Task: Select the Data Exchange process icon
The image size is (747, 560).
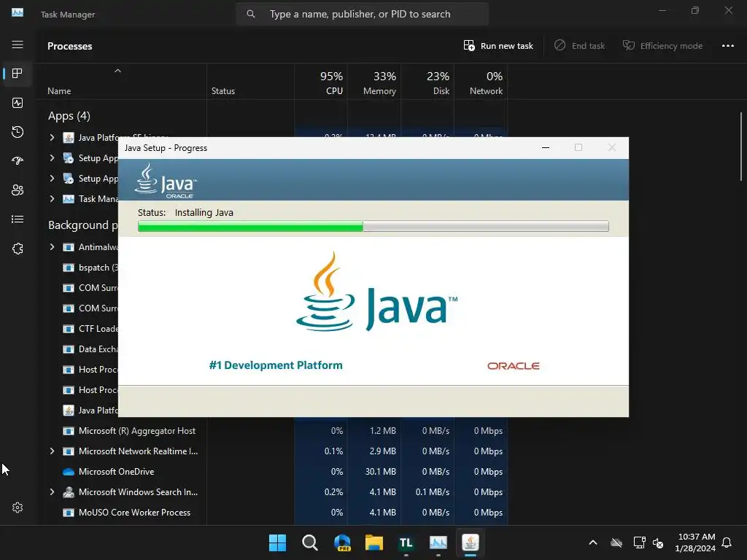Action: [x=69, y=349]
